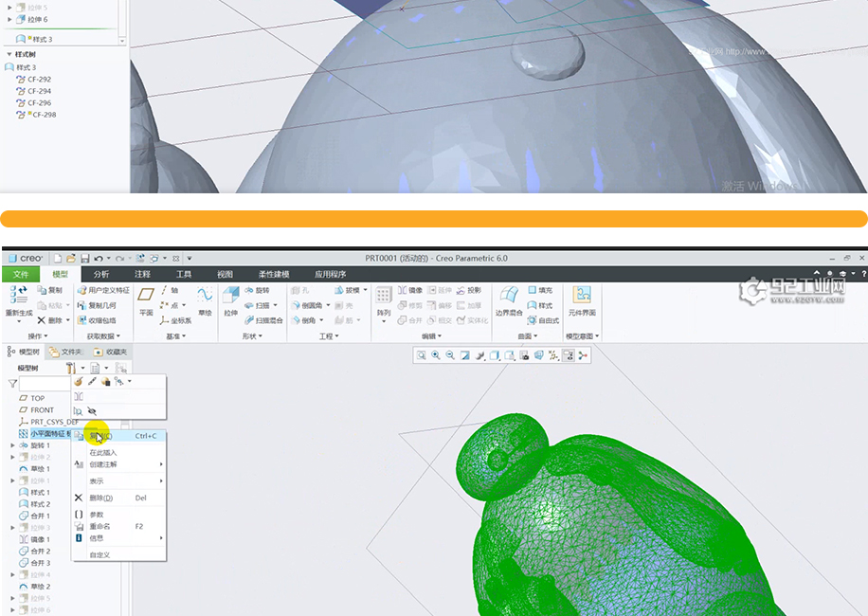Click the Refit zoom icon in the graphics toolbar
Viewport: 868px width, 616px height.
point(422,355)
